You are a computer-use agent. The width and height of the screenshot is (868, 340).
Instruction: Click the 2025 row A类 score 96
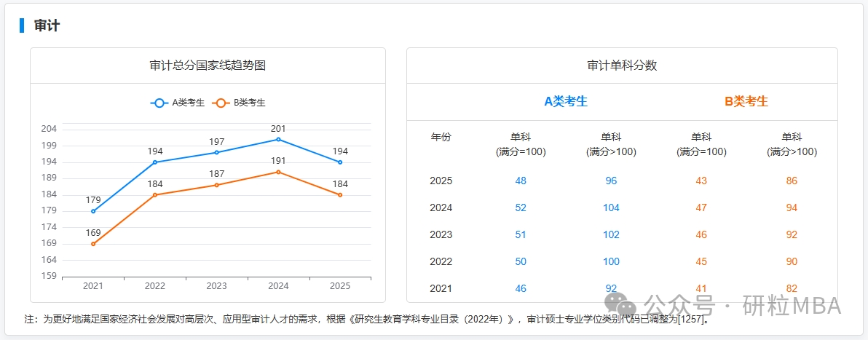point(611,181)
